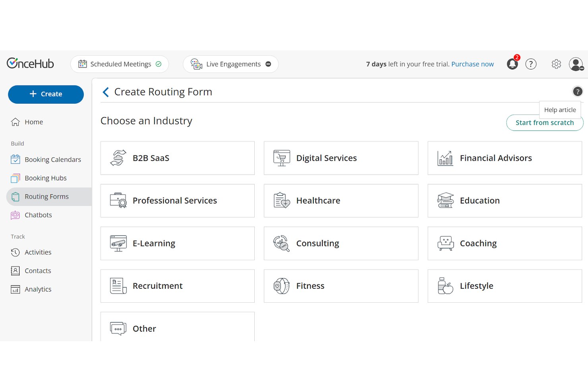Open the settings gear icon
The image size is (588, 392).
tap(556, 64)
